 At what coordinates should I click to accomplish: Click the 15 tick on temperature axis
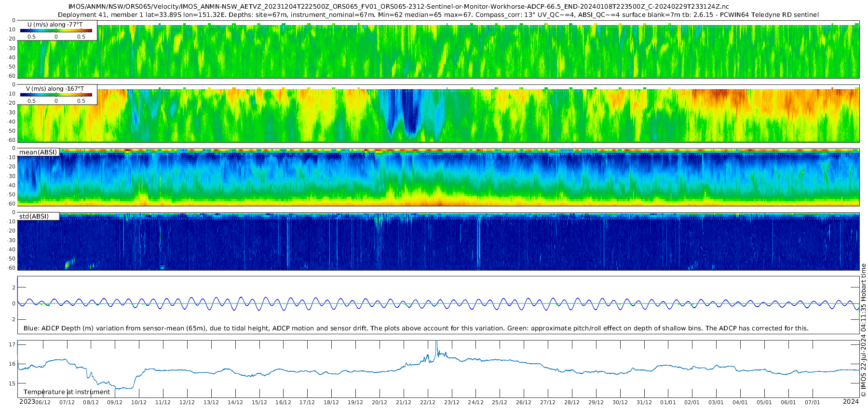point(12,384)
